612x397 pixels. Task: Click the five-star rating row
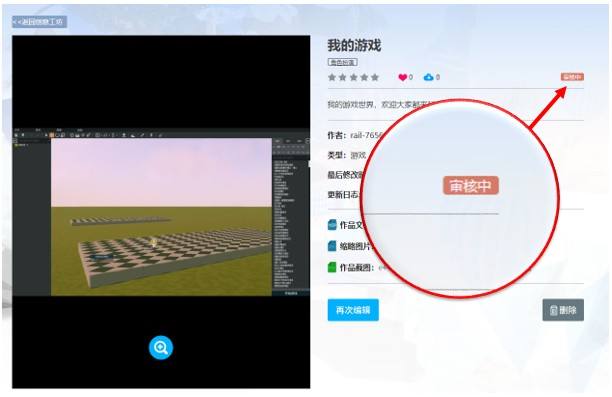click(353, 77)
